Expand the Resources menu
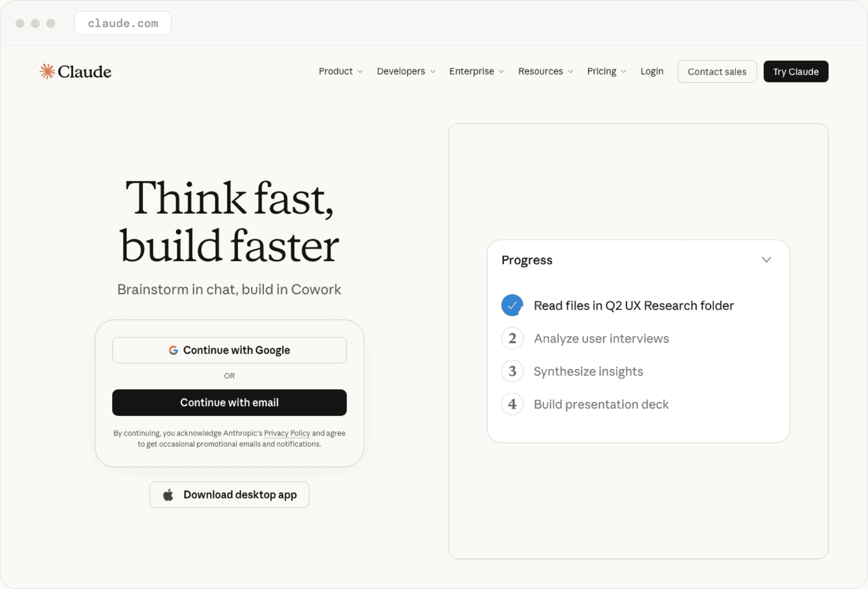This screenshot has width=868, height=589. (546, 71)
